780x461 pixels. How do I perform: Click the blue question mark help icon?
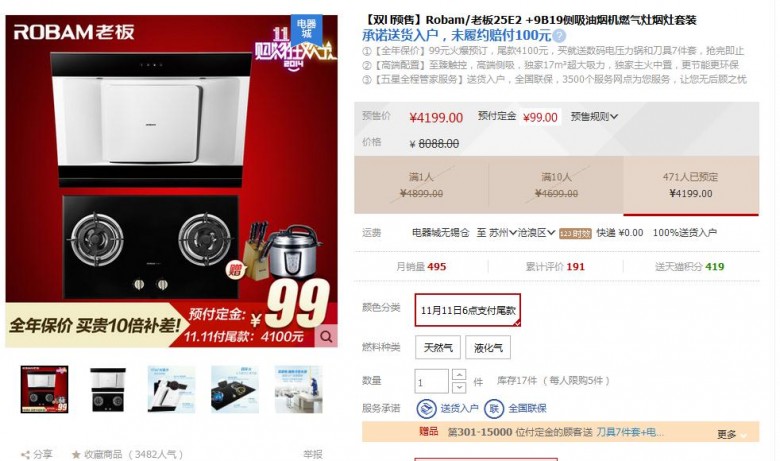tap(560, 36)
